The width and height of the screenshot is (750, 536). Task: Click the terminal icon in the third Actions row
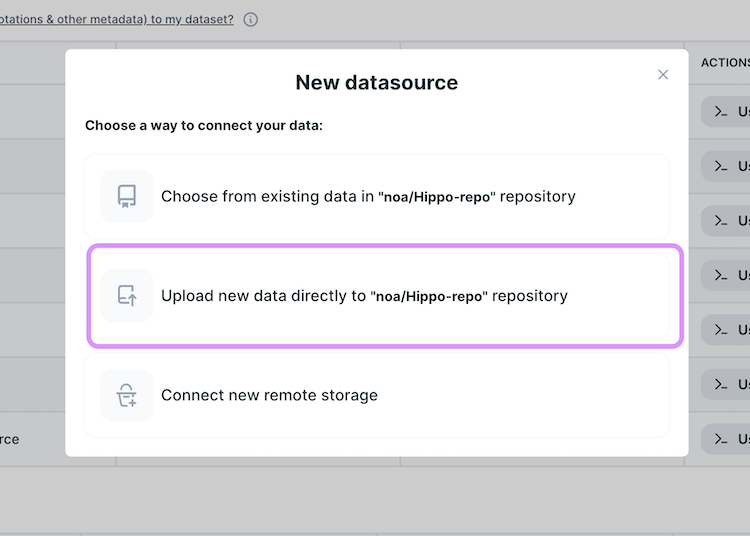pos(720,221)
